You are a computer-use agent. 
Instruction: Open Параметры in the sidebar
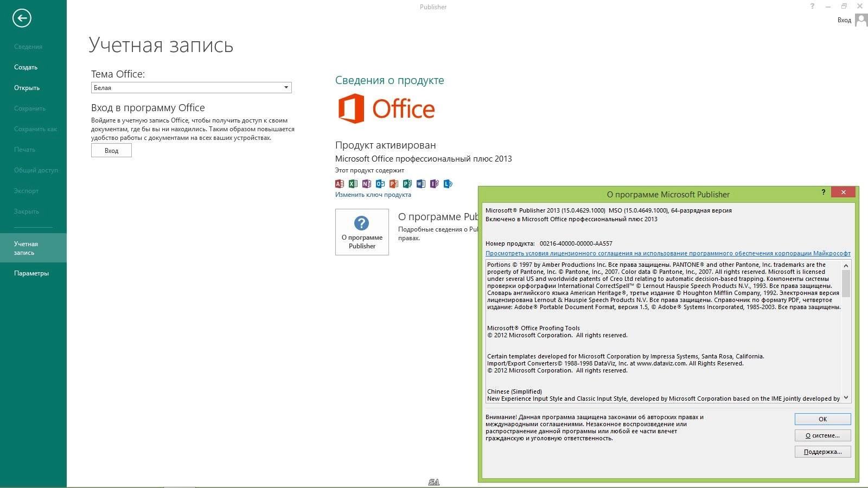(31, 273)
